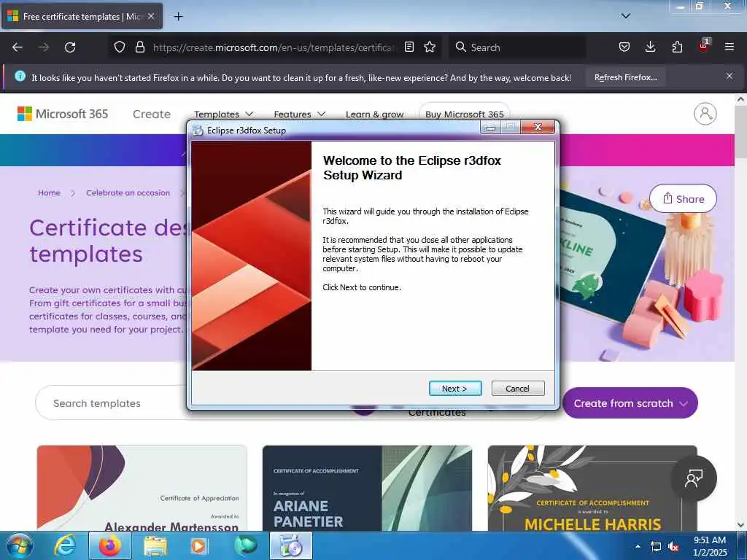Open the muted volume tray icon

pyautogui.click(x=673, y=547)
